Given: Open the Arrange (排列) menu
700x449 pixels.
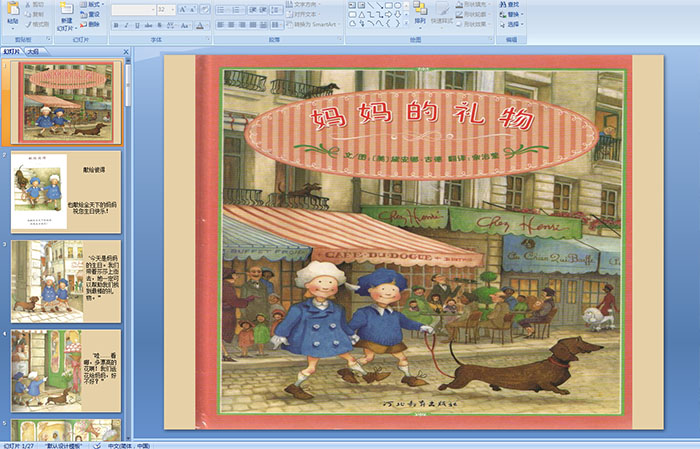Looking at the screenshot, I should 420,14.
